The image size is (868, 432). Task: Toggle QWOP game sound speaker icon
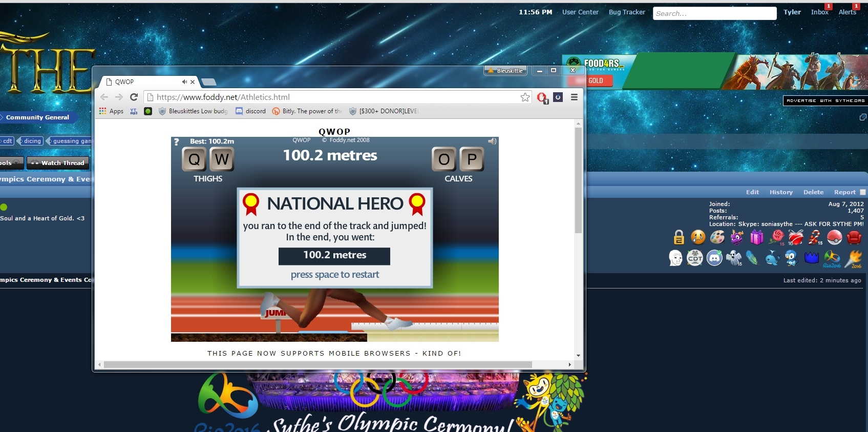coord(492,141)
